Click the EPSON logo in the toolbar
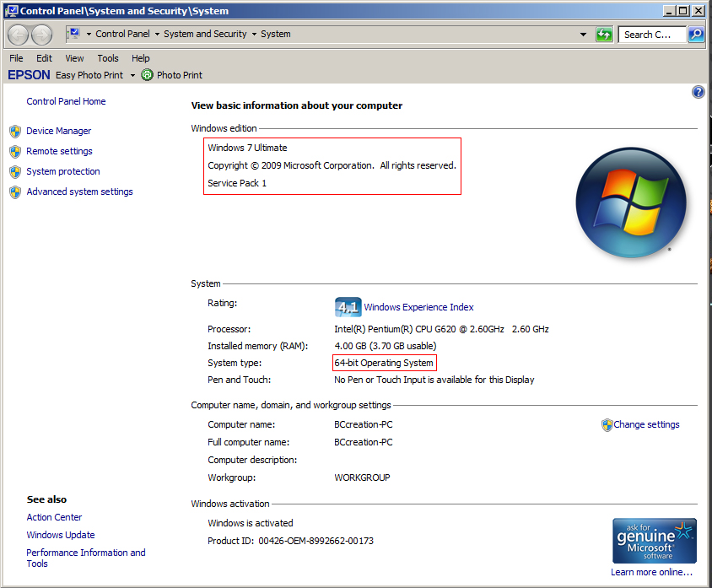Viewport: 712px width, 588px height. pos(29,75)
